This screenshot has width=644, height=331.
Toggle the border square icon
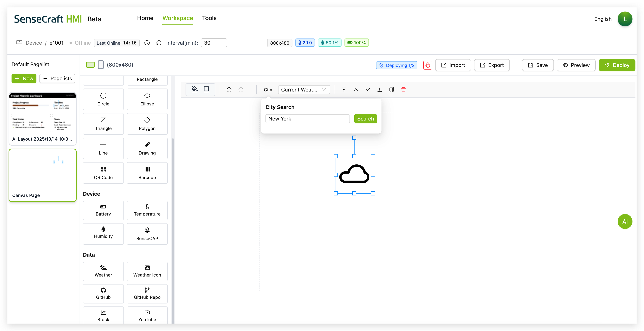206,89
